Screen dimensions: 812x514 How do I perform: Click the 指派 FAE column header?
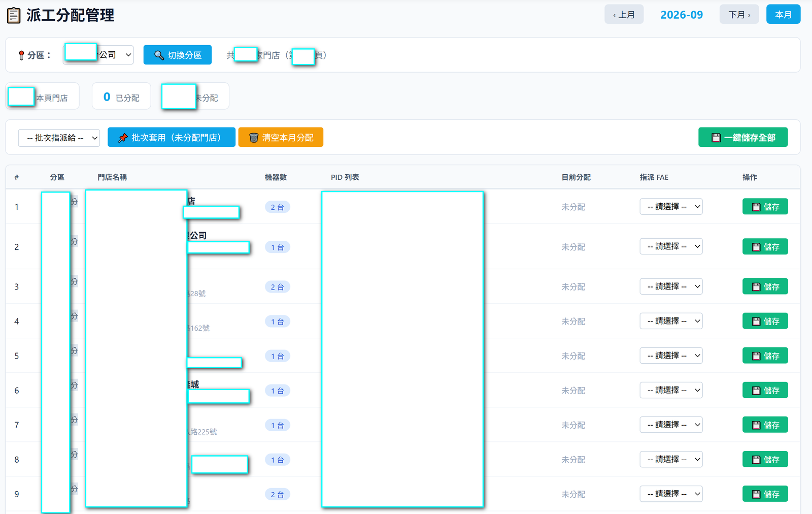point(654,177)
